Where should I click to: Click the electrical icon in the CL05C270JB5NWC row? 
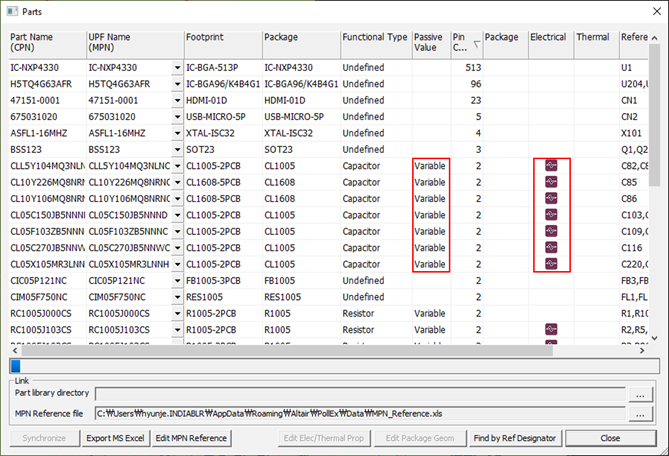(x=550, y=247)
